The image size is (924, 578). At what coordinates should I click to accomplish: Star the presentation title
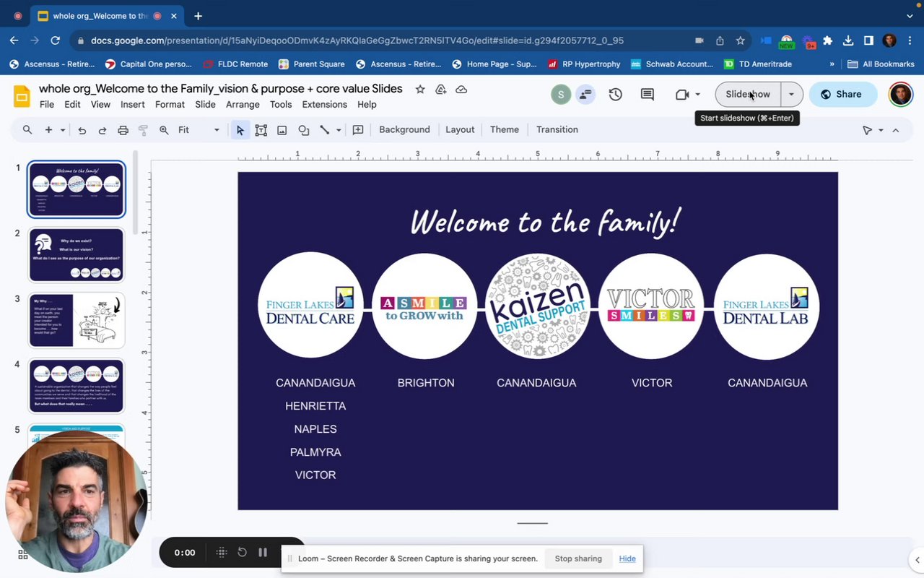(x=420, y=89)
